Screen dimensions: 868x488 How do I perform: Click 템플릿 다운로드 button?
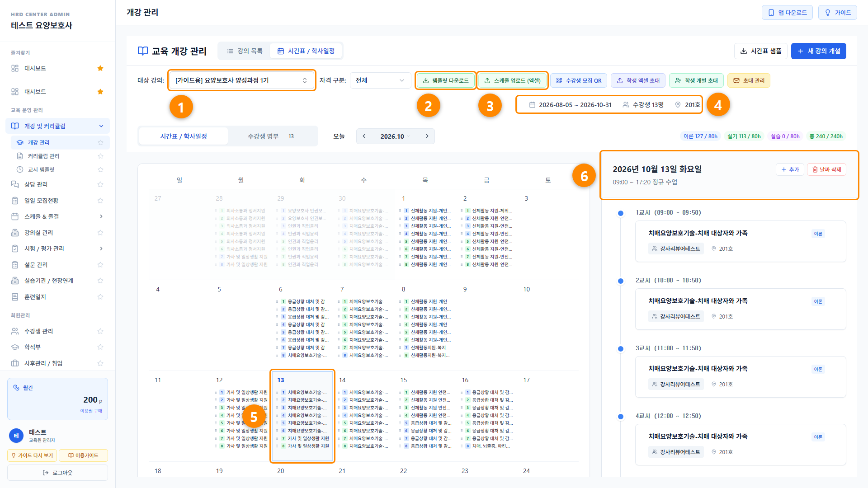click(x=446, y=80)
